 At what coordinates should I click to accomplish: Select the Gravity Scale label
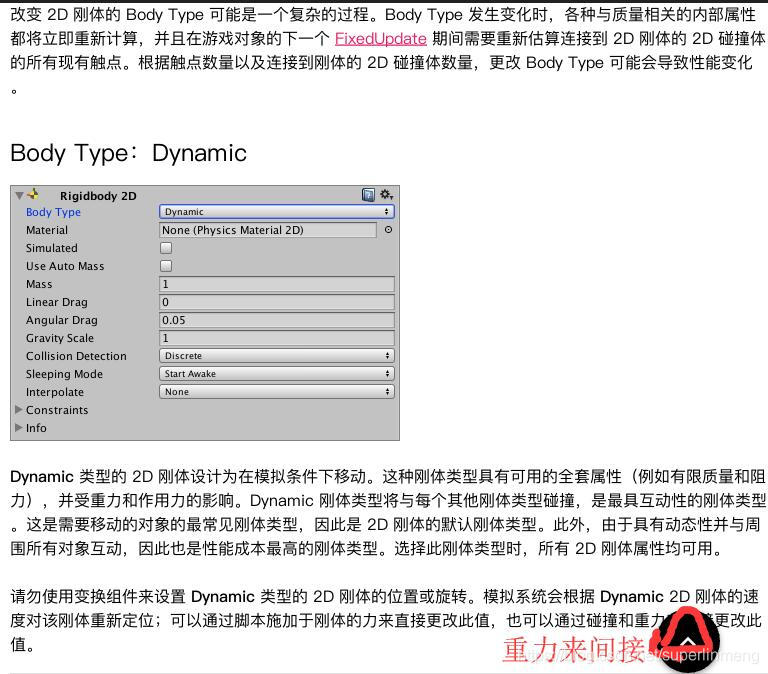[x=60, y=338]
